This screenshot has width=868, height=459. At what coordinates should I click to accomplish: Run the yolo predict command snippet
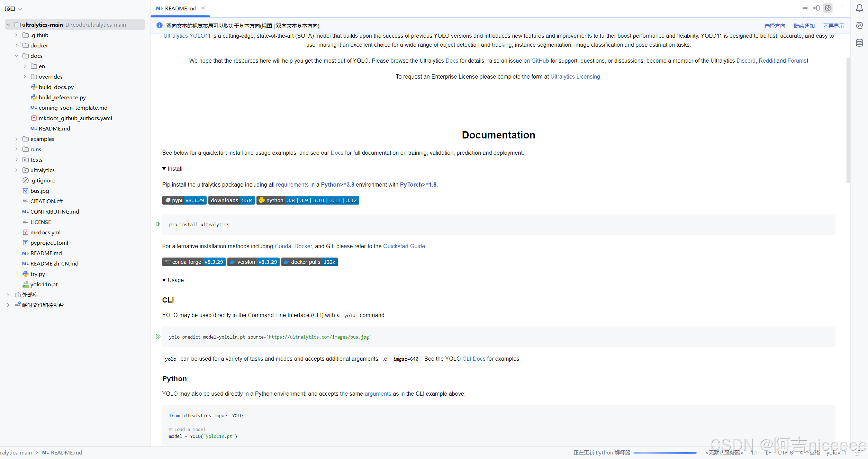coord(158,336)
